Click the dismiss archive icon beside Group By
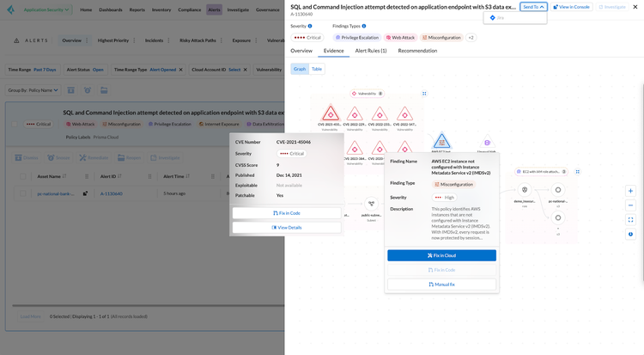Screen dimensions: 644x355 tap(70, 90)
